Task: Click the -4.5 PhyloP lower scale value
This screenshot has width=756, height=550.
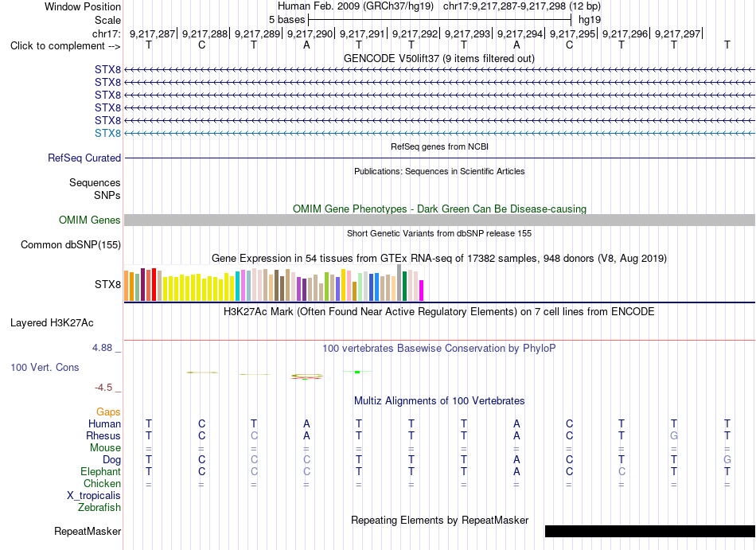Action: [x=103, y=388]
